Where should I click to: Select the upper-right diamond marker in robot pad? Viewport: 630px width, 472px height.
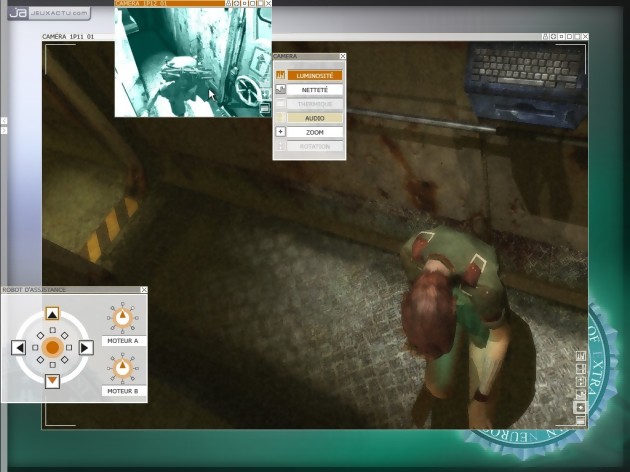point(65,335)
